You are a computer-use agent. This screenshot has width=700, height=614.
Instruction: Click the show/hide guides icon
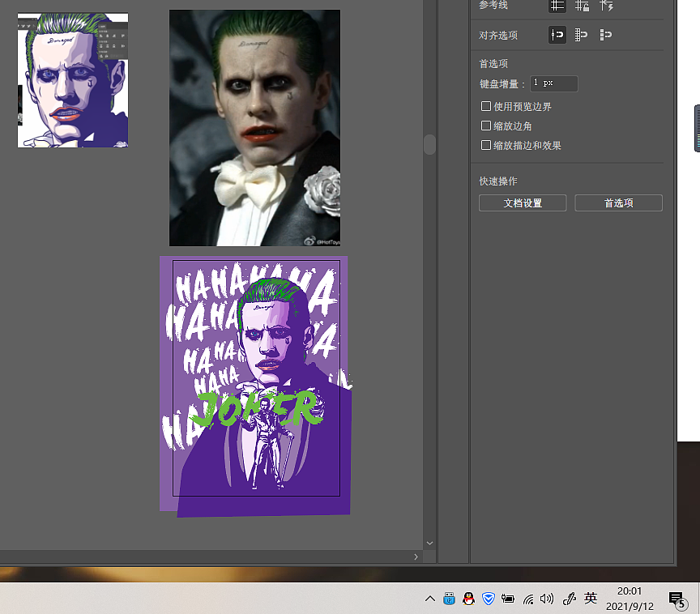pyautogui.click(x=557, y=6)
